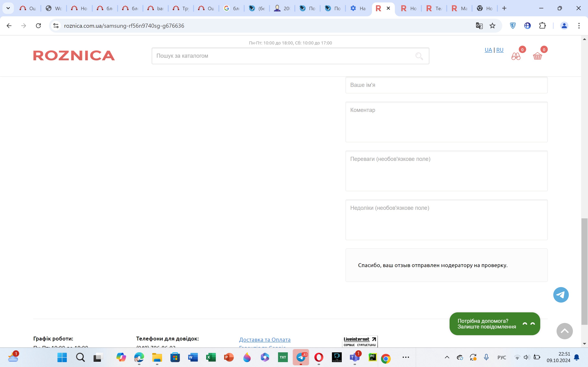Open a new browser tab
The image size is (588, 367).
point(504,8)
